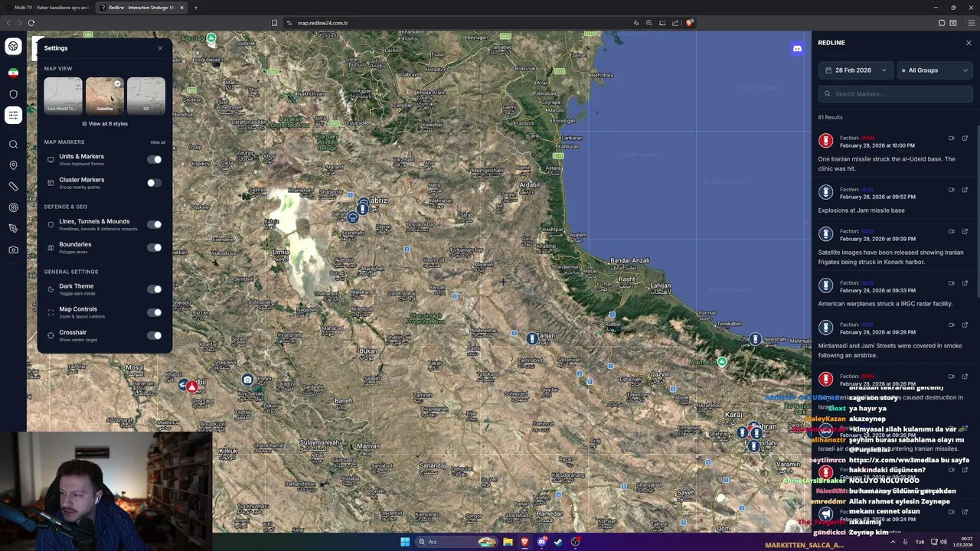Open external link on al-Udeid base event
Image resolution: width=980 pixels, height=551 pixels.
point(965,139)
